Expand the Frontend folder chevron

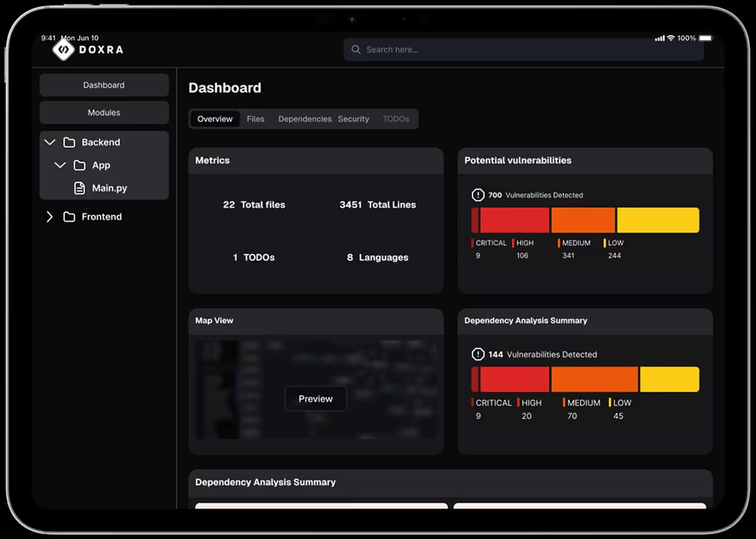pos(50,217)
